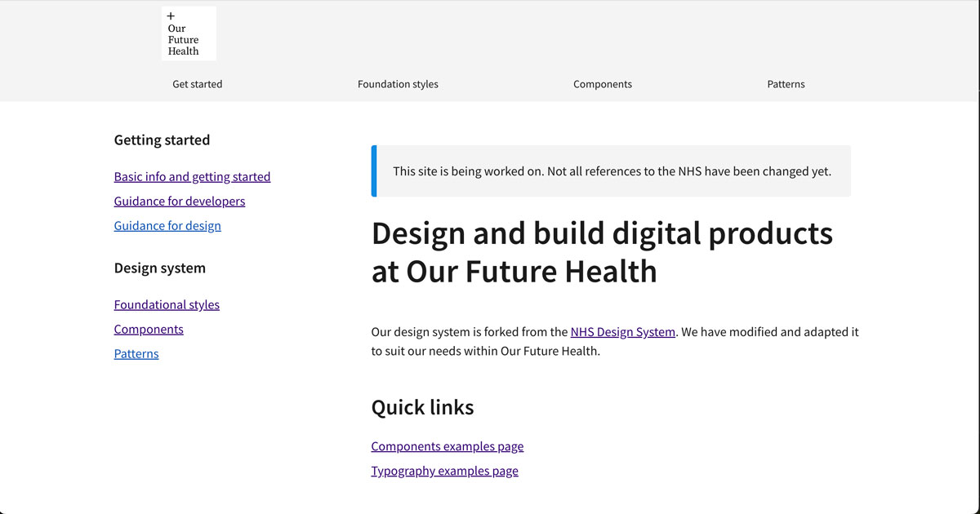Open Guidance for developers link
The height and width of the screenshot is (514, 980).
pos(180,201)
